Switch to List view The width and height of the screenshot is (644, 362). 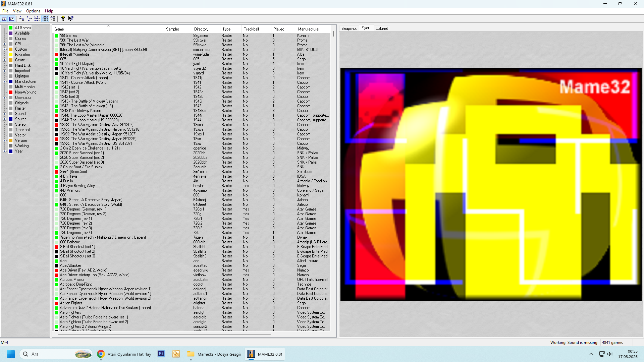37,18
